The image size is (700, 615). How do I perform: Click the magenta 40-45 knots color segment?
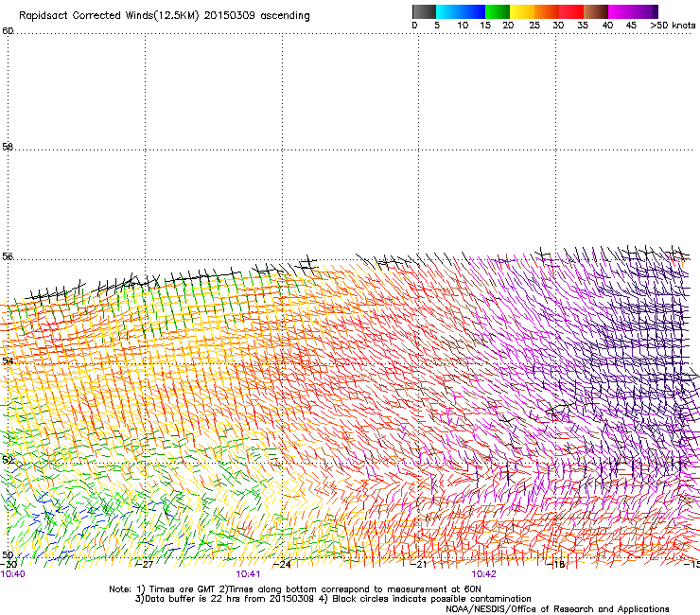click(x=621, y=11)
